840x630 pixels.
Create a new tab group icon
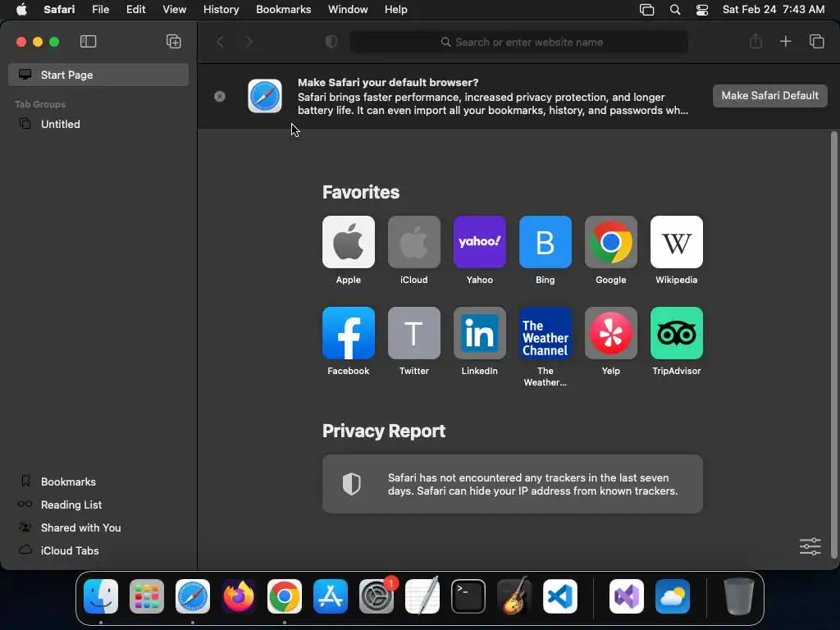pyautogui.click(x=174, y=42)
